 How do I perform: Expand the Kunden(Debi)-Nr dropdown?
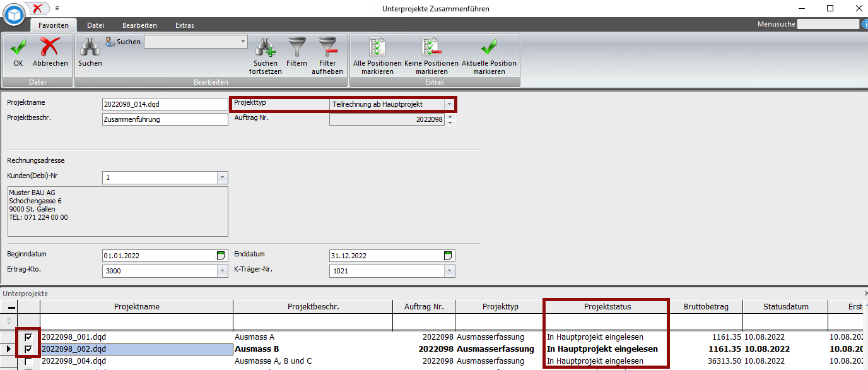point(221,177)
